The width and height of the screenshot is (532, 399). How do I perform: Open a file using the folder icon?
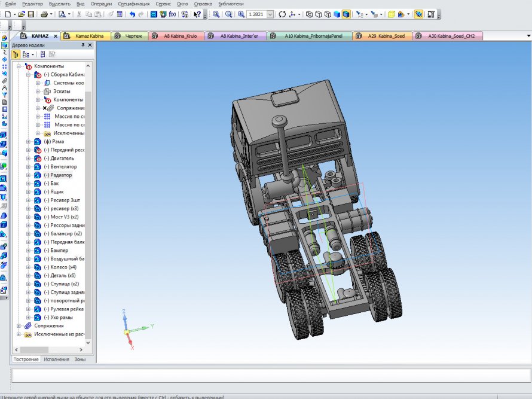(x=22, y=14)
